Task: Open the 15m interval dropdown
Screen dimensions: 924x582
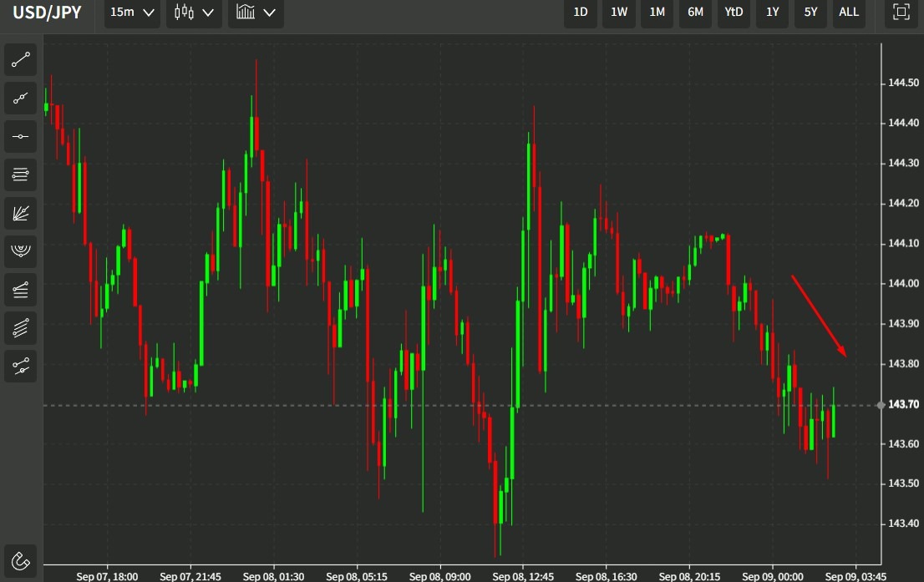Action: click(x=132, y=13)
